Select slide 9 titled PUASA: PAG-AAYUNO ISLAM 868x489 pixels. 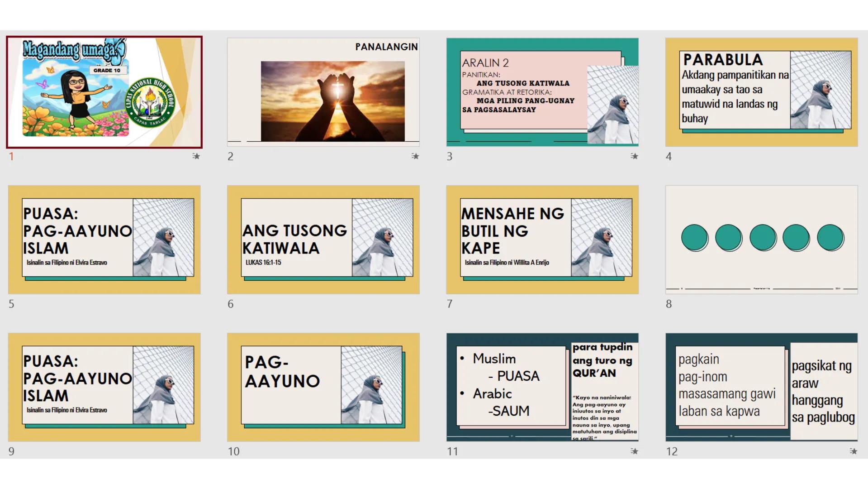click(x=104, y=387)
